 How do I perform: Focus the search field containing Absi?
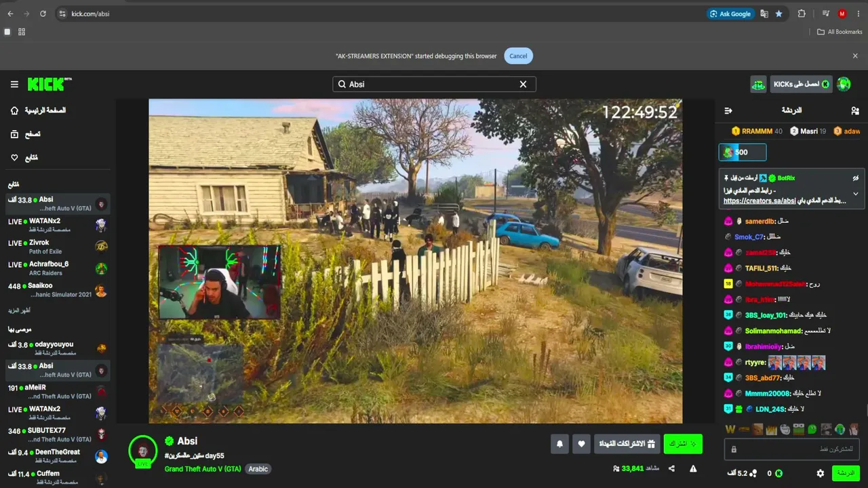434,84
